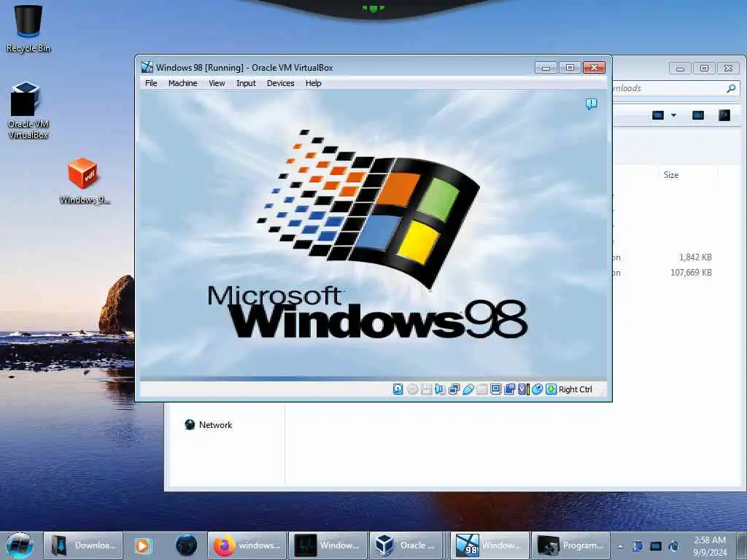This screenshot has height=560, width=747.
Task: Toggle the preview pane icon in Explorer
Action: click(x=698, y=115)
